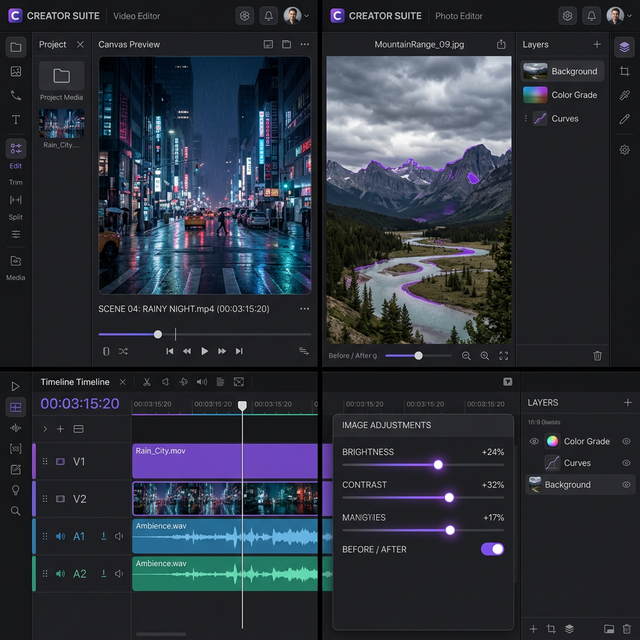
Task: Switch to the Project tab
Action: (x=52, y=44)
